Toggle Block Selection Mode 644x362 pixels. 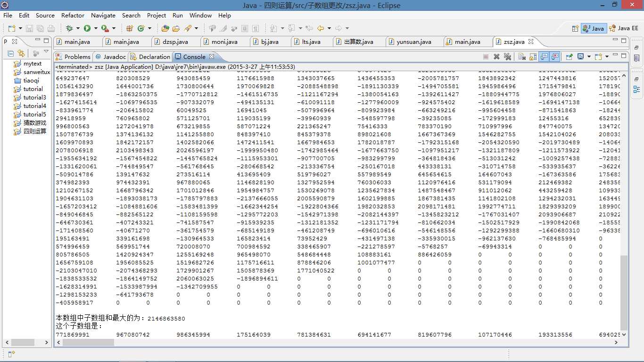click(245, 29)
